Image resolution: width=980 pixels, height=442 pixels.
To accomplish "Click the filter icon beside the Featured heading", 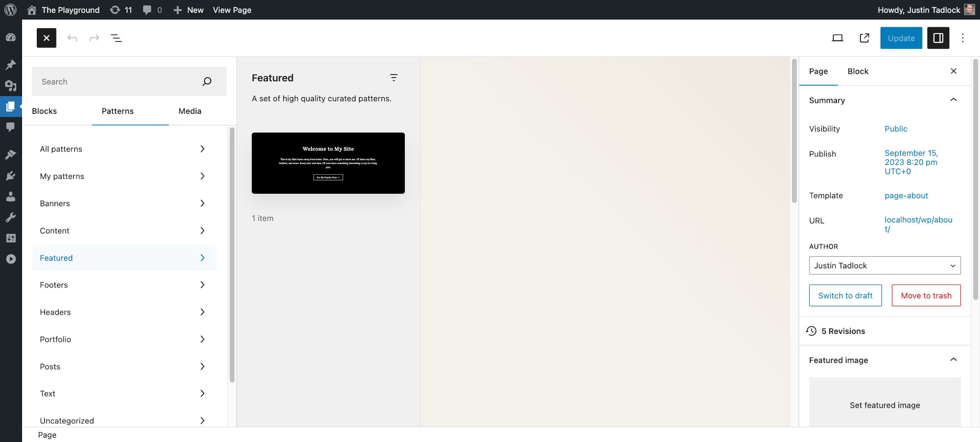I will (x=394, y=77).
